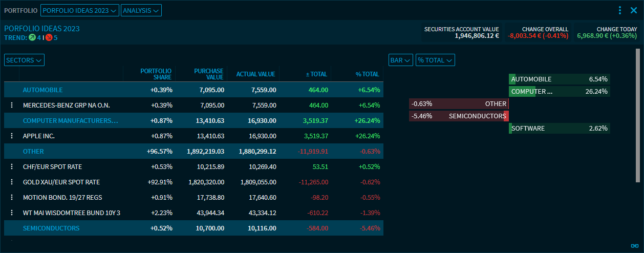Change chart type using Bar dropdown
Image resolution: width=644 pixels, height=253 pixels.
pos(401,60)
